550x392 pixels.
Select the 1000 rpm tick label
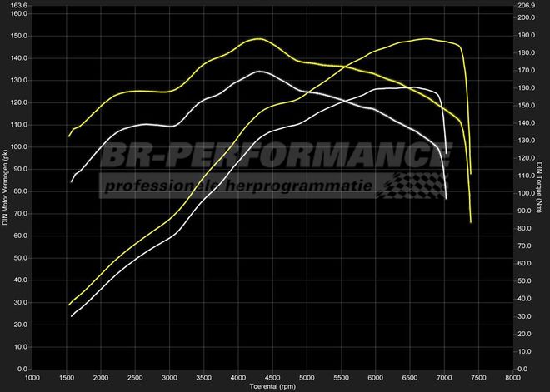point(32,377)
